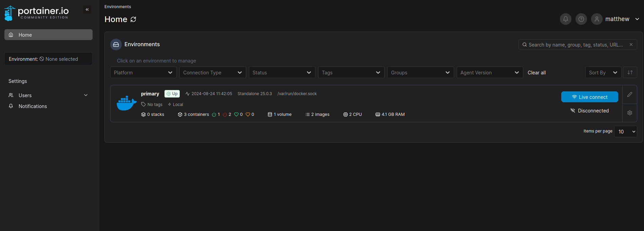This screenshot has width=644, height=231.
Task: Click the Up status badge
Action: pyautogui.click(x=172, y=94)
